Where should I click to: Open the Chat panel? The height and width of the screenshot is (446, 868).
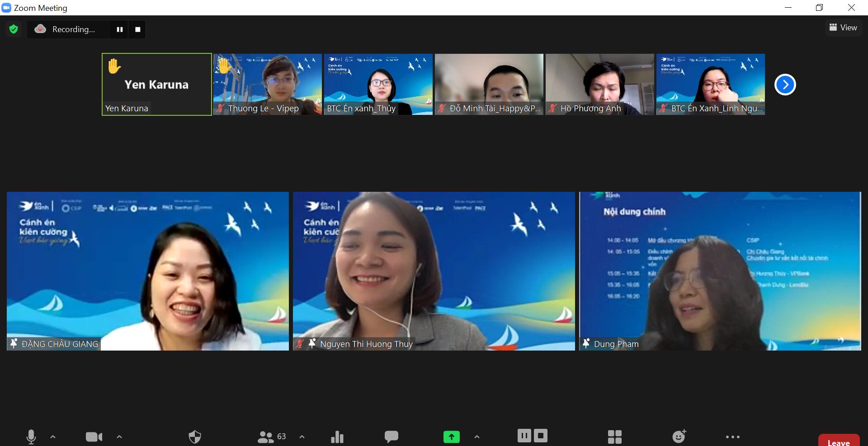[x=392, y=437]
